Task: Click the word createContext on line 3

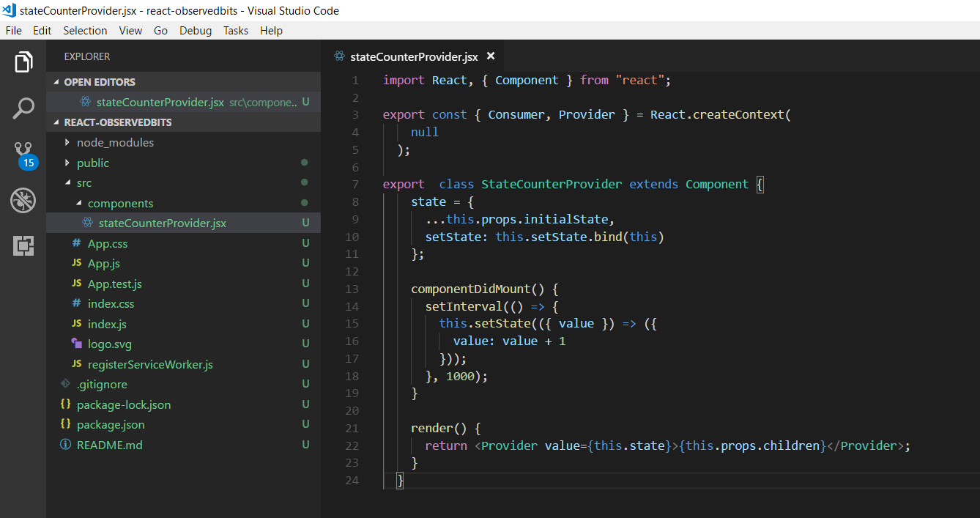Action: 738,114
